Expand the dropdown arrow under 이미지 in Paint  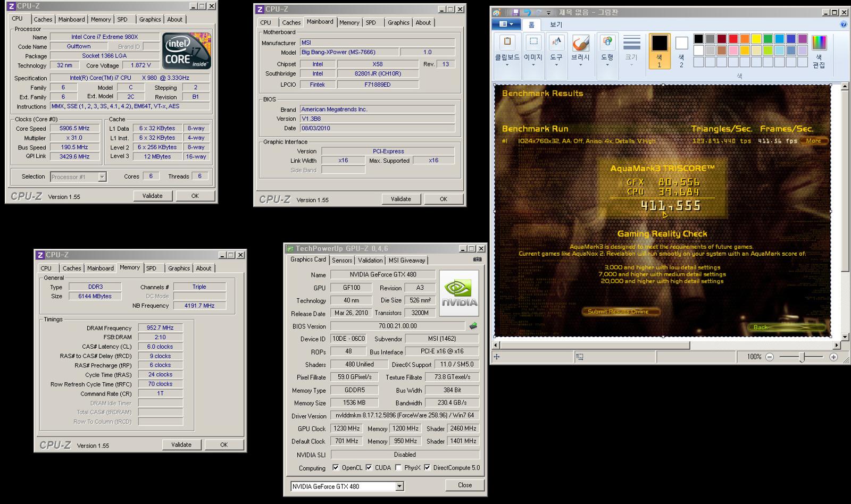click(533, 65)
